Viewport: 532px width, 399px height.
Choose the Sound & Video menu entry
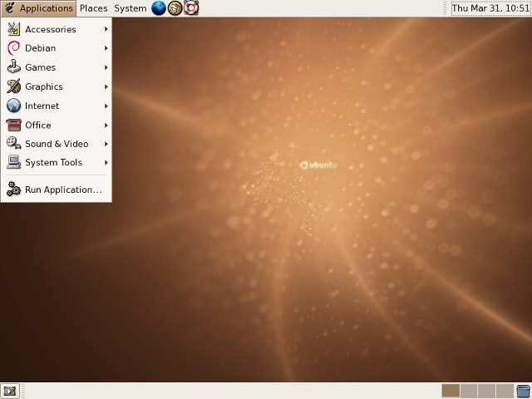tap(57, 144)
